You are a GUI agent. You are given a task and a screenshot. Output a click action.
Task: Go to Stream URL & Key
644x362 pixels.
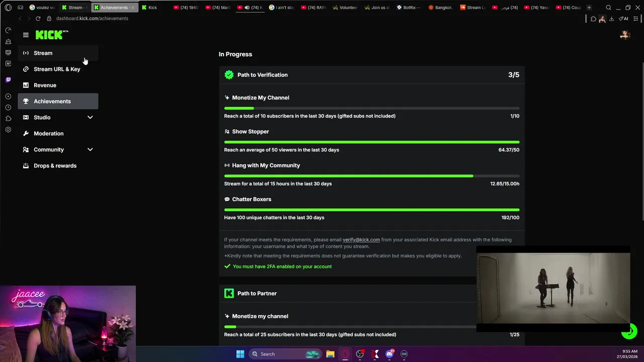[x=58, y=69]
